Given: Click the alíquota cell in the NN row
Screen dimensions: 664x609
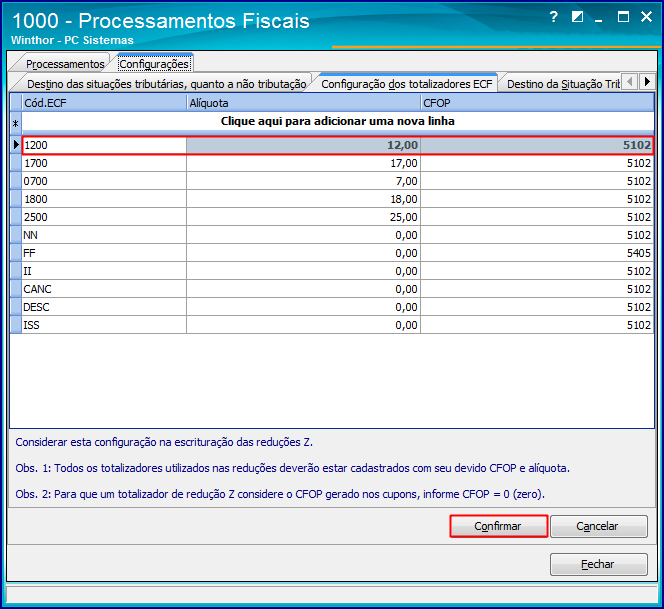Looking at the screenshot, I should (303, 235).
